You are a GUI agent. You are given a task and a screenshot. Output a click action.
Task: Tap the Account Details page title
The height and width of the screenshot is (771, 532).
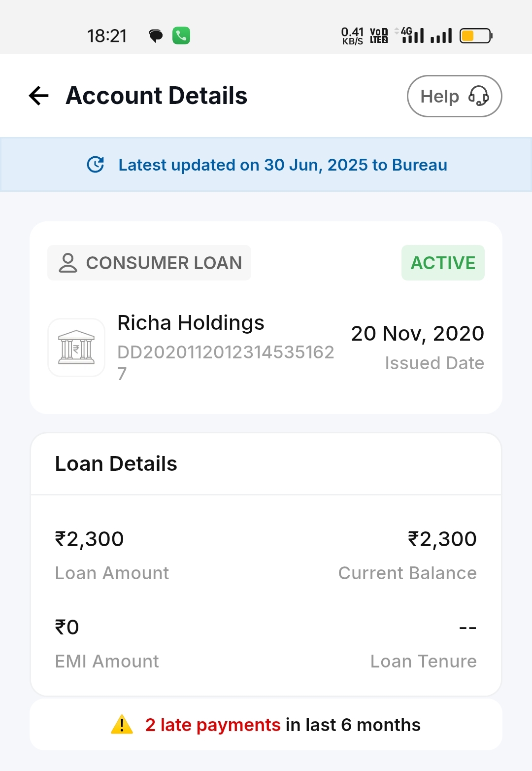[x=157, y=96]
